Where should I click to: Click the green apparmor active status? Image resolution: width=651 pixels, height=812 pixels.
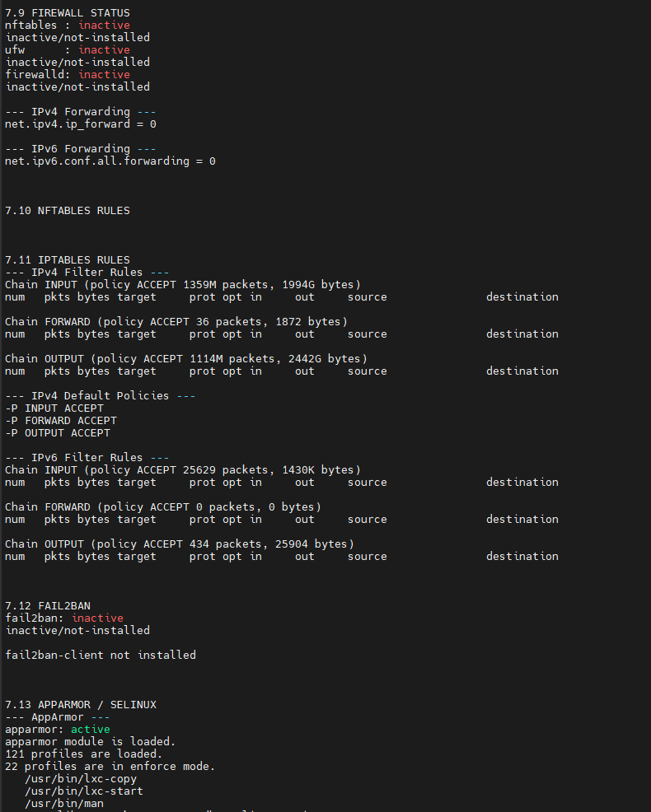coord(90,729)
